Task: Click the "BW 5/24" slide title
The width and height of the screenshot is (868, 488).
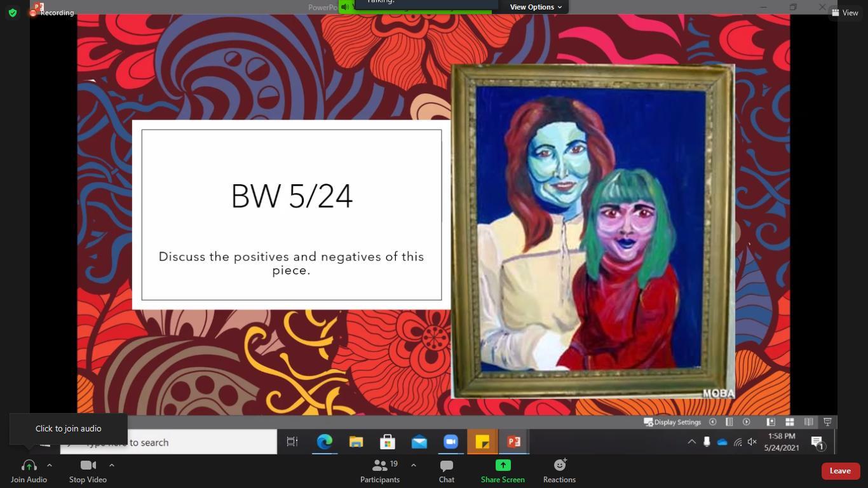Action: pos(292,196)
